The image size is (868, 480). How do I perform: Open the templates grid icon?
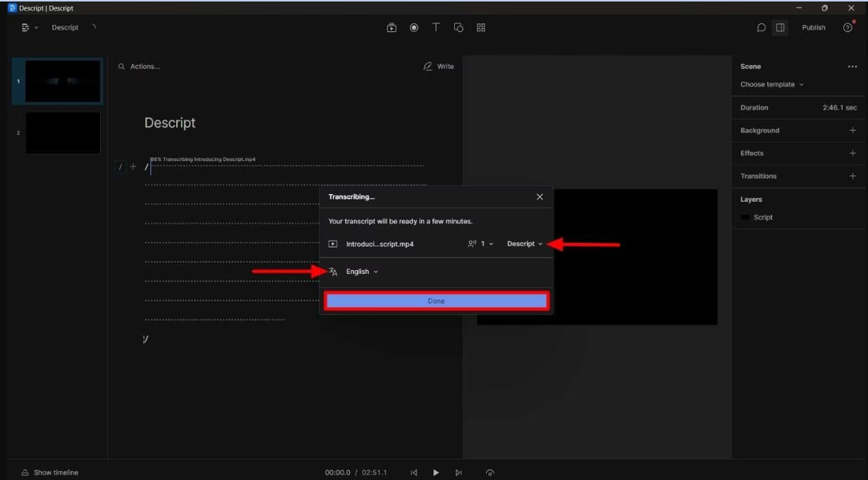[x=481, y=28]
